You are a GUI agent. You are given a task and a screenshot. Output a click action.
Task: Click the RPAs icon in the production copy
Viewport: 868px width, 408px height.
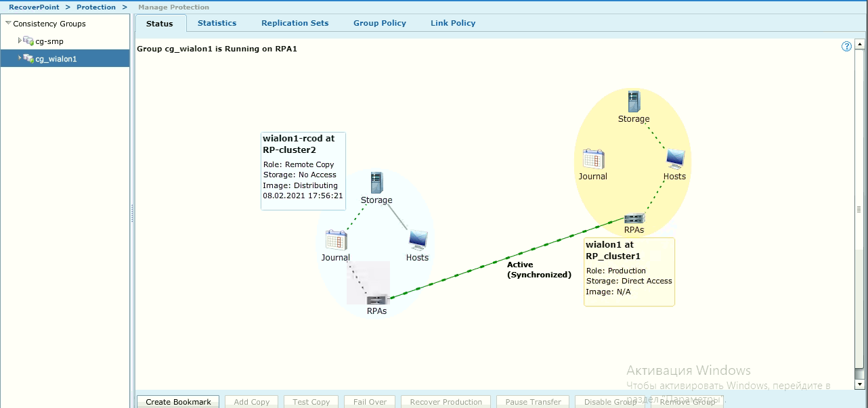click(x=634, y=218)
